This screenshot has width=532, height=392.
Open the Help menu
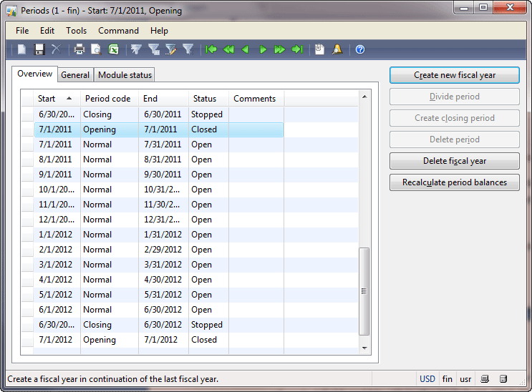click(x=159, y=31)
